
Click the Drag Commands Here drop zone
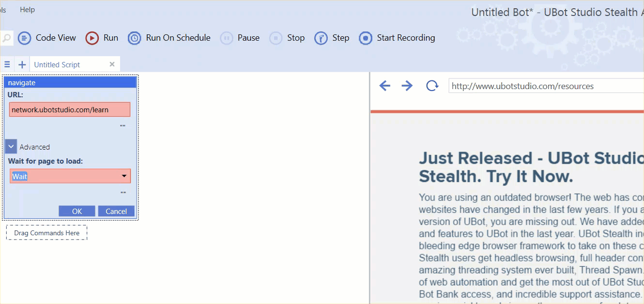coord(46,233)
